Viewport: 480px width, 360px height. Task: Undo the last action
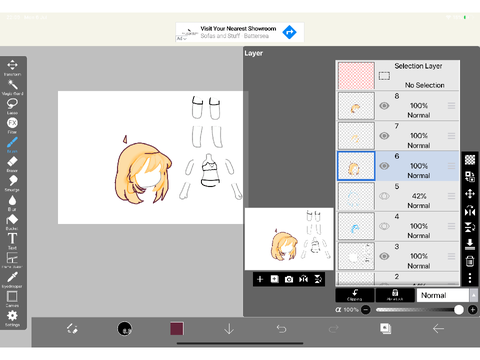[x=281, y=329]
